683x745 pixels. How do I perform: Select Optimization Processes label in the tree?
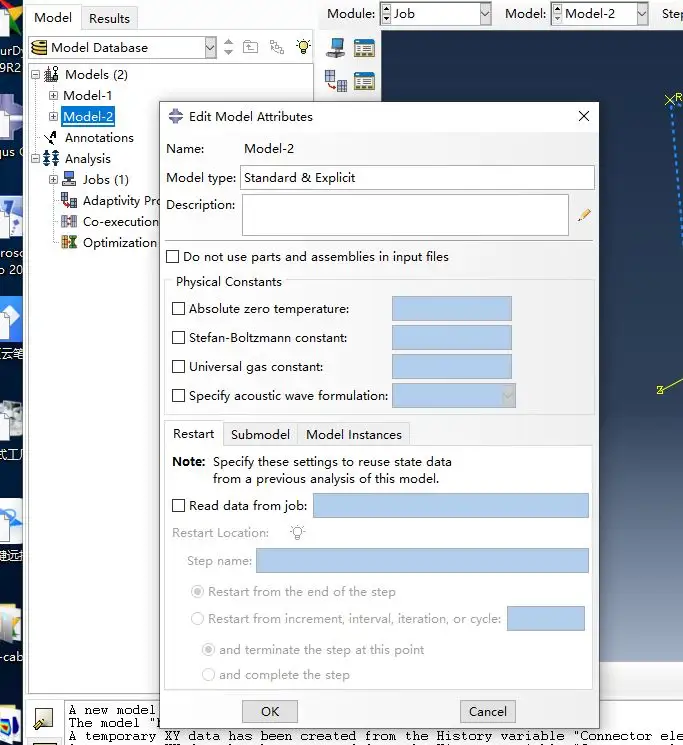pos(120,242)
